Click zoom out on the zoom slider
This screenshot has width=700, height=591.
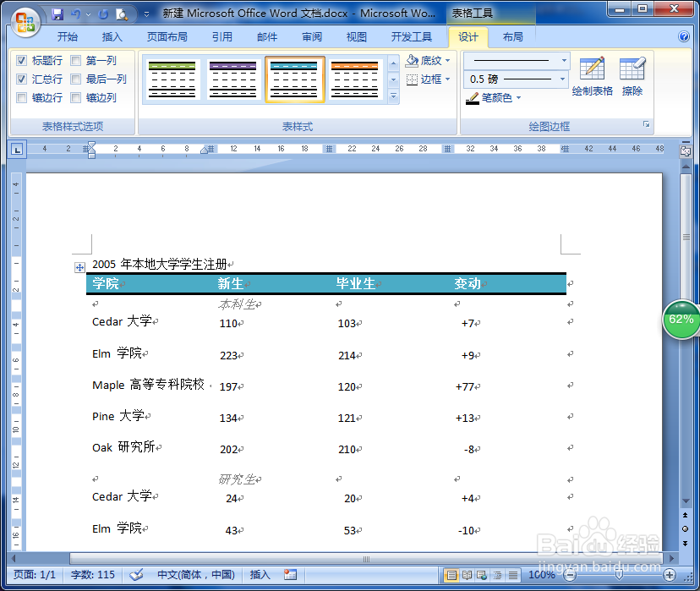[569, 575]
